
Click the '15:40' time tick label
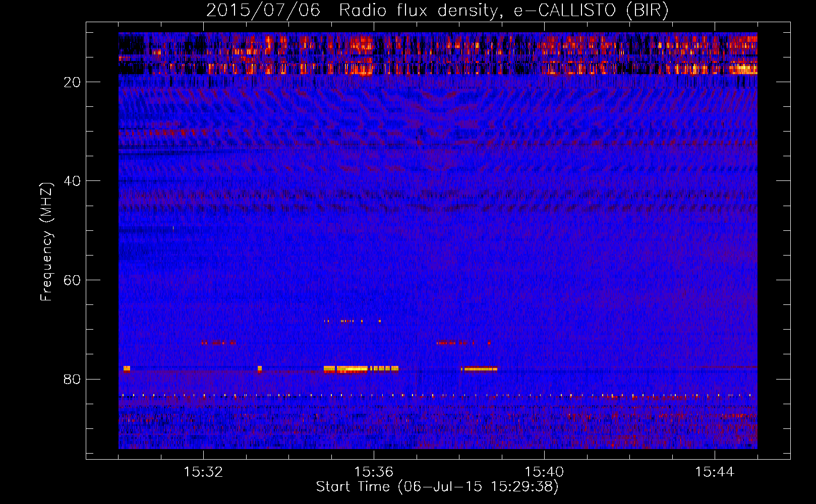tap(544, 472)
